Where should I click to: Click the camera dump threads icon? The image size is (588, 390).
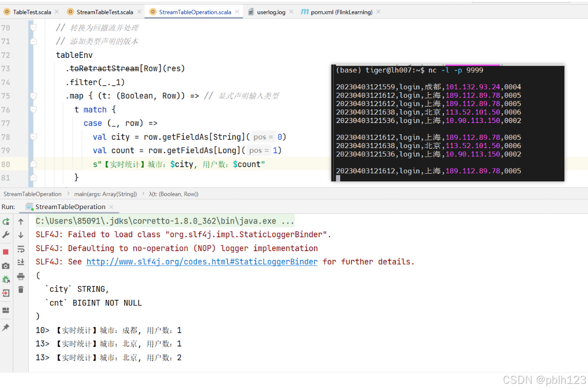point(6,266)
